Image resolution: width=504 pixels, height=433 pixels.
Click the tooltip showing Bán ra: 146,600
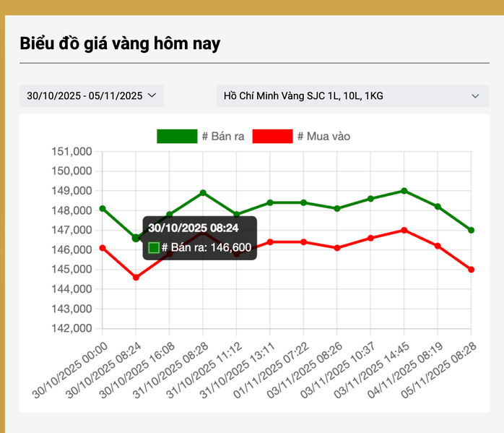click(199, 239)
